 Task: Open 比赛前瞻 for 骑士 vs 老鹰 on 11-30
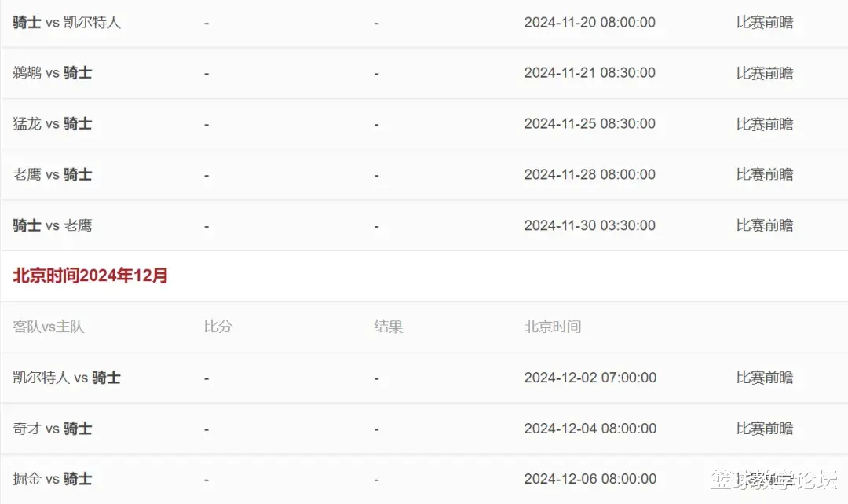click(x=765, y=225)
